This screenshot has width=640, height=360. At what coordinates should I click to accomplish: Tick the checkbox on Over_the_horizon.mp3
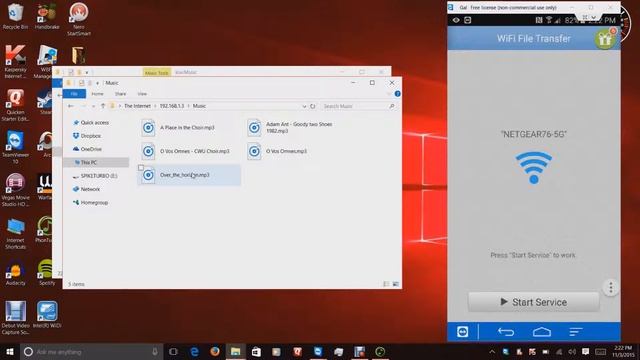pos(141,168)
